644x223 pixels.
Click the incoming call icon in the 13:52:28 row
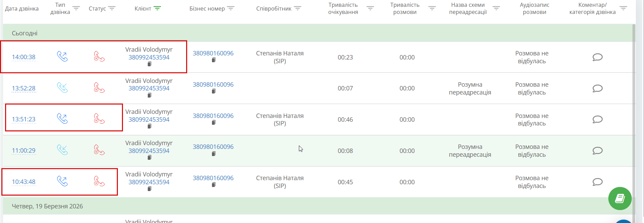point(62,88)
